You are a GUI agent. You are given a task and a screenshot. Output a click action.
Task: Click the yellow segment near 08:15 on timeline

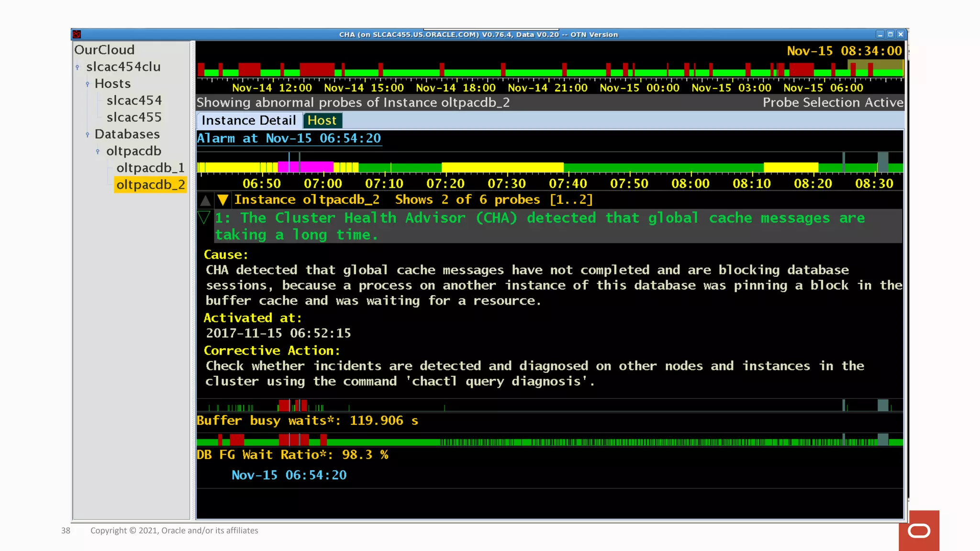coord(791,167)
